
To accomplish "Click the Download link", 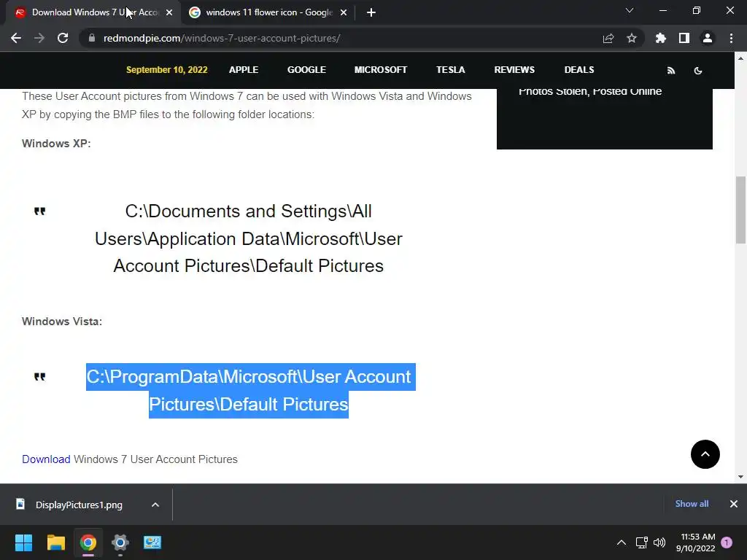I will click(x=46, y=459).
